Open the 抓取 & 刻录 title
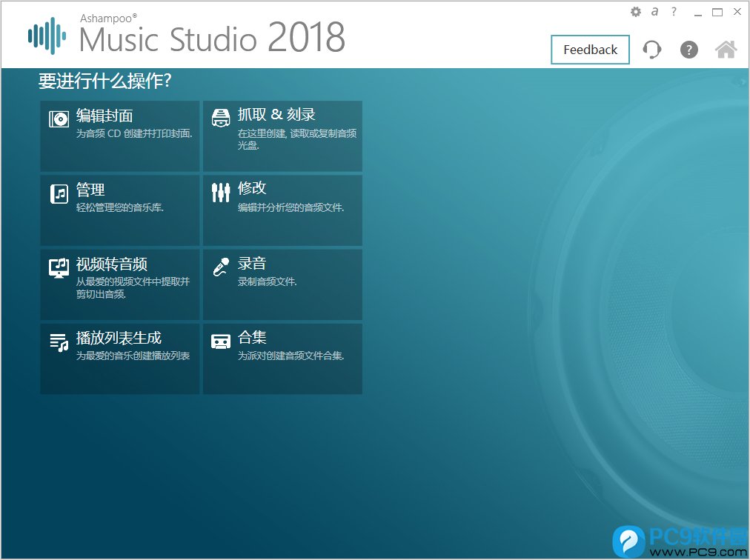The image size is (750, 560). pos(276,115)
